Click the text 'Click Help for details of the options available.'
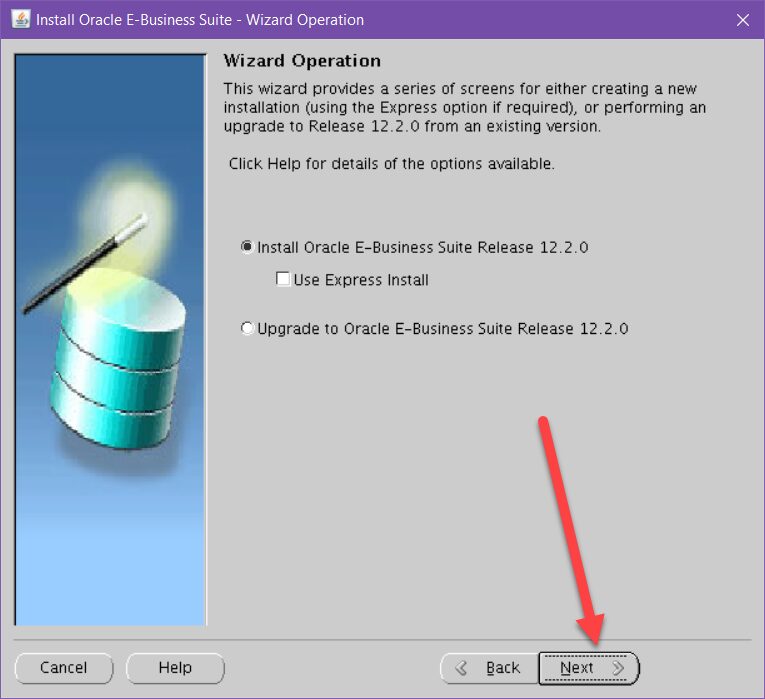Viewport: 765px width, 699px height. click(x=392, y=164)
